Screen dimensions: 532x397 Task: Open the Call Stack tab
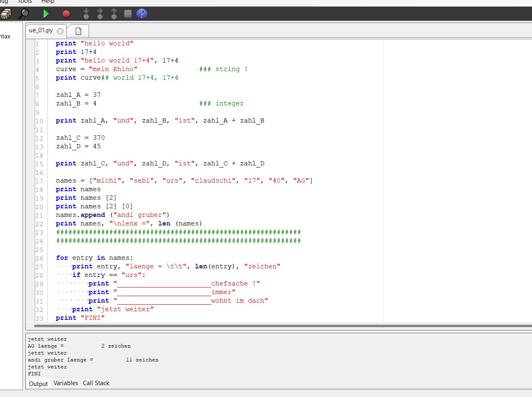click(96, 383)
